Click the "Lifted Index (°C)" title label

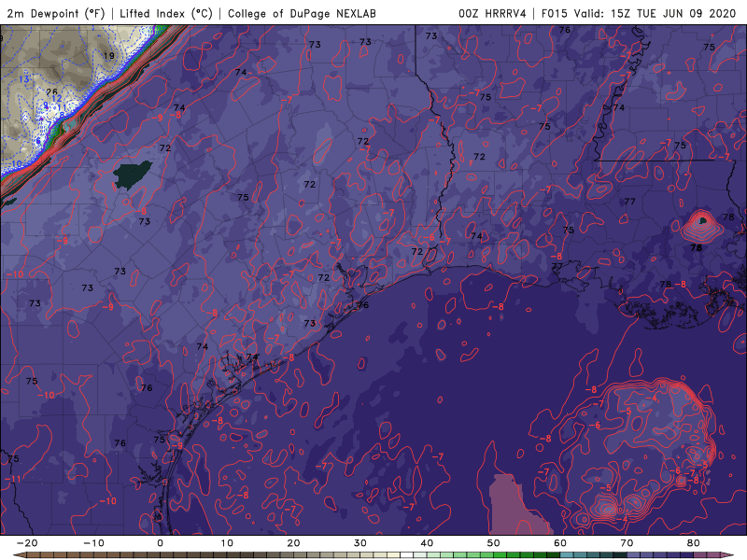(x=166, y=13)
